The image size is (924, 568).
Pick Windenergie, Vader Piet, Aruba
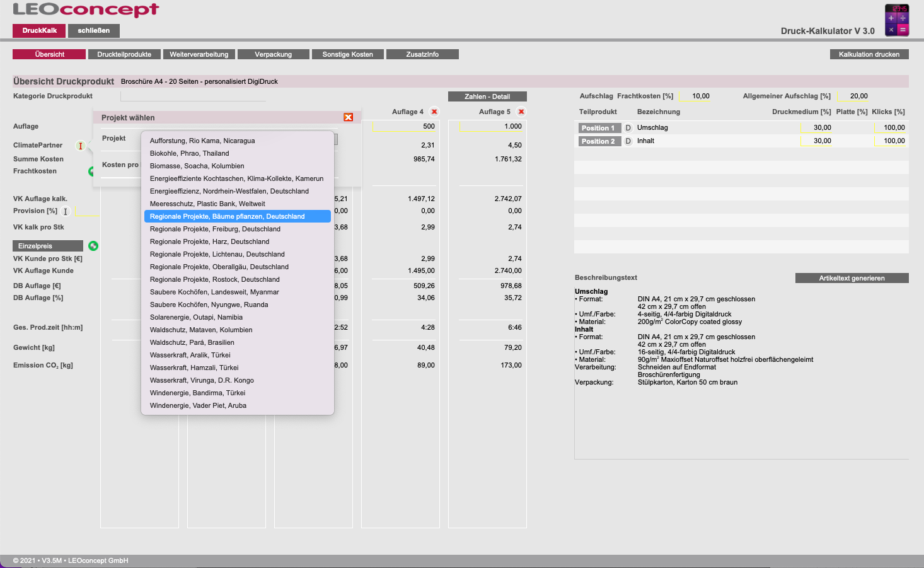pos(198,405)
